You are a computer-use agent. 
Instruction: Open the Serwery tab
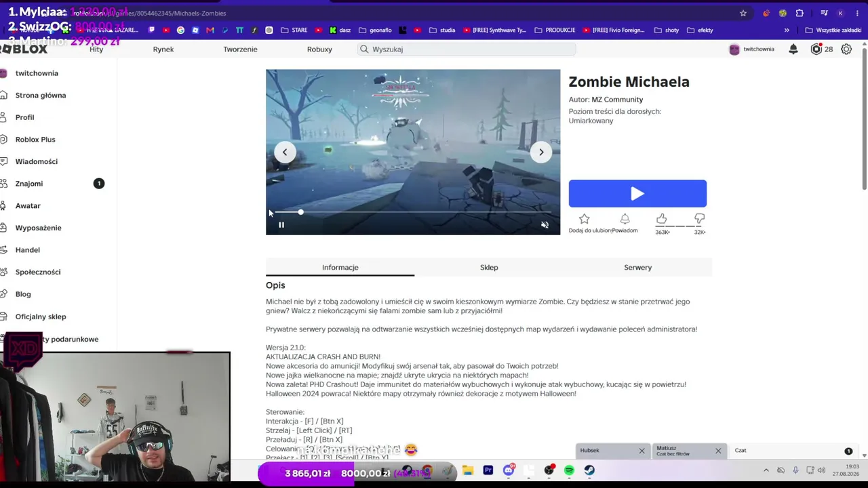coord(637,267)
